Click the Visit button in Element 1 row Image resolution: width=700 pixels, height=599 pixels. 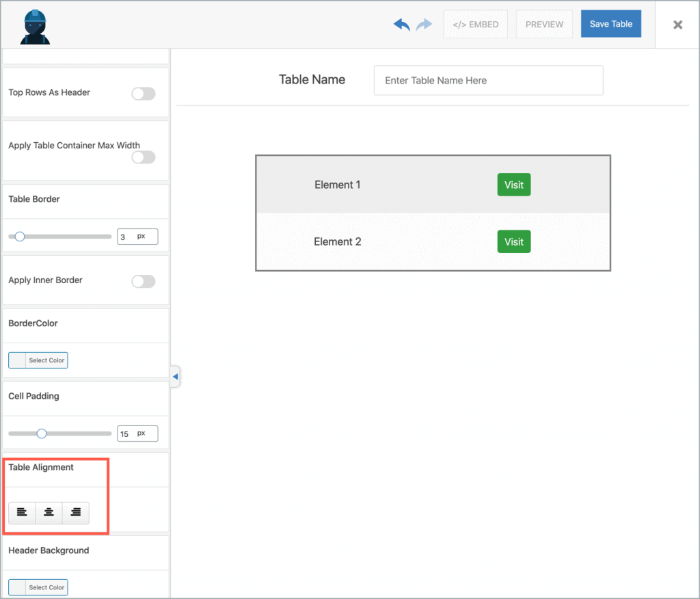click(x=513, y=185)
